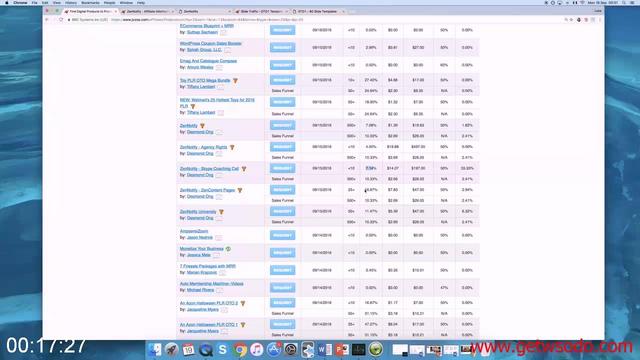This screenshot has width=640, height=360.
Task: Click funnel icon beside ZenNotify - ZenContent Pages
Action: click(x=240, y=191)
